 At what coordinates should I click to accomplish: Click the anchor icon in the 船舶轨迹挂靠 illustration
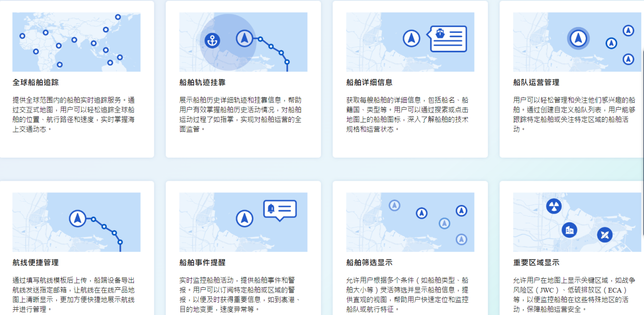point(211,41)
